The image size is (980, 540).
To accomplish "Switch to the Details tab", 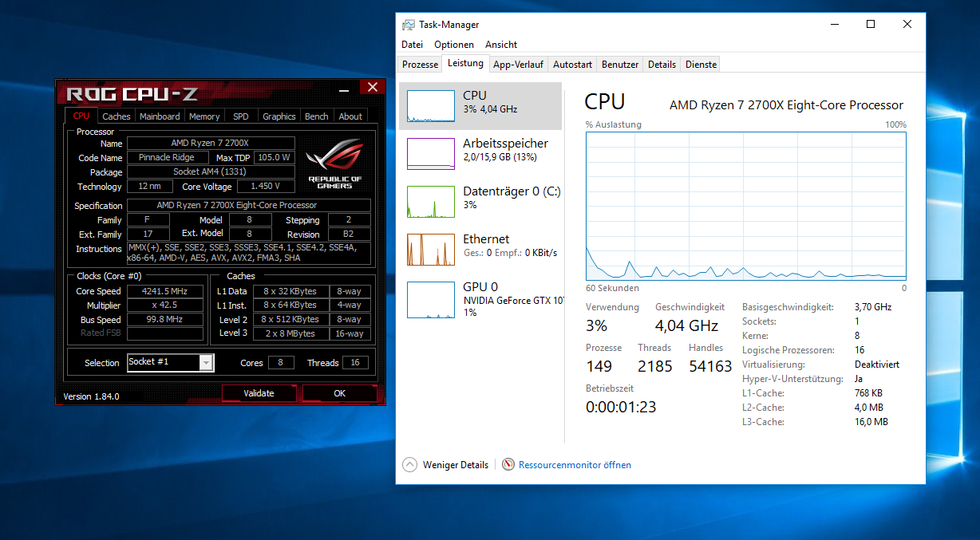I will 662,65.
